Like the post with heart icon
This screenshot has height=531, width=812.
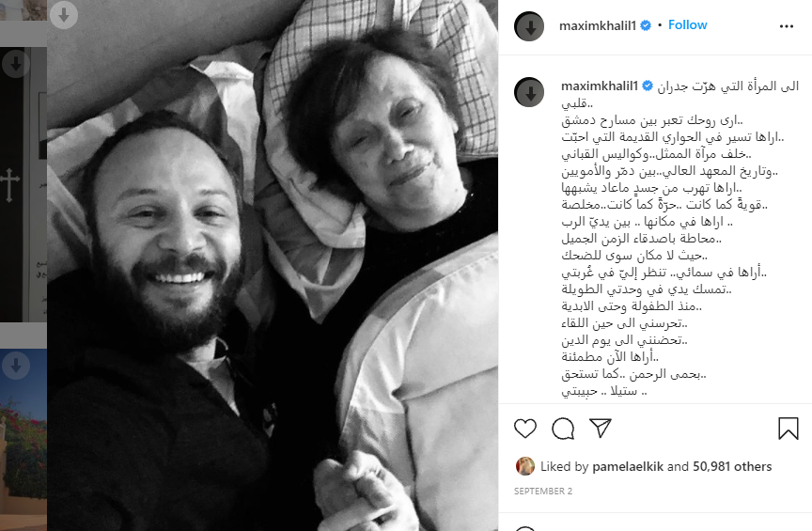[x=525, y=429]
